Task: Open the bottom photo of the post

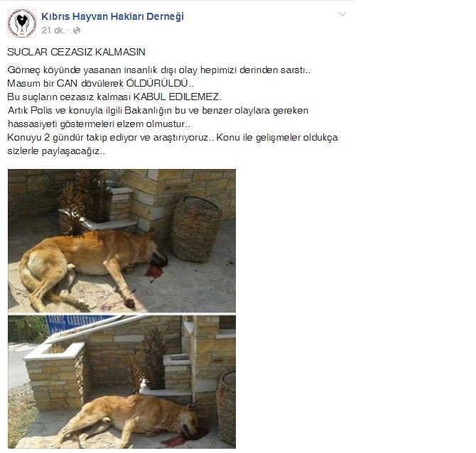Action: pyautogui.click(x=121, y=382)
